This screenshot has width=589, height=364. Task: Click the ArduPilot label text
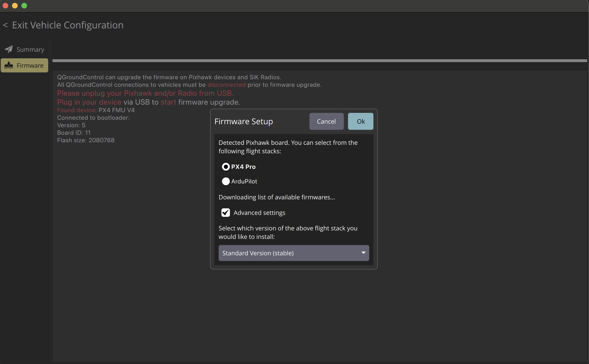(244, 181)
